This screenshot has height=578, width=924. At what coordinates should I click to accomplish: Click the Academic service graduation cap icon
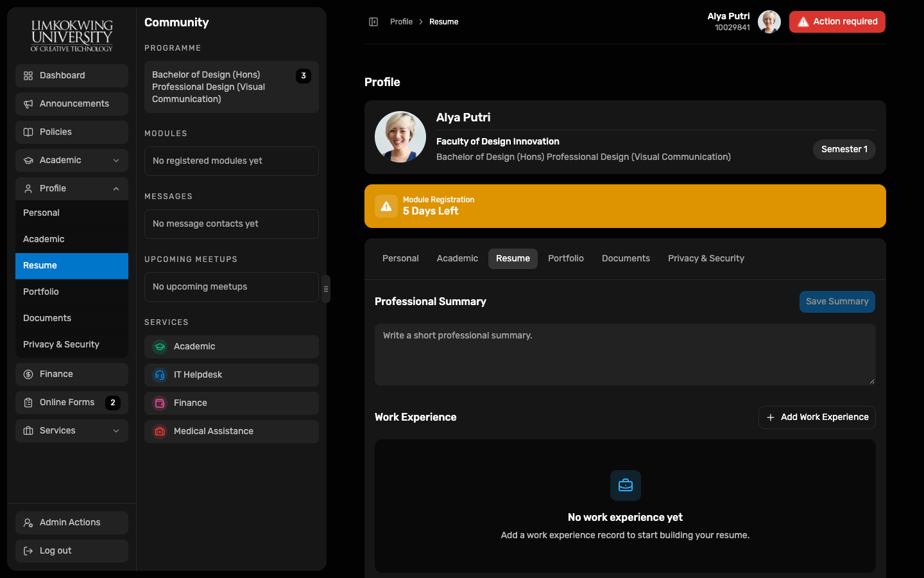pos(160,347)
